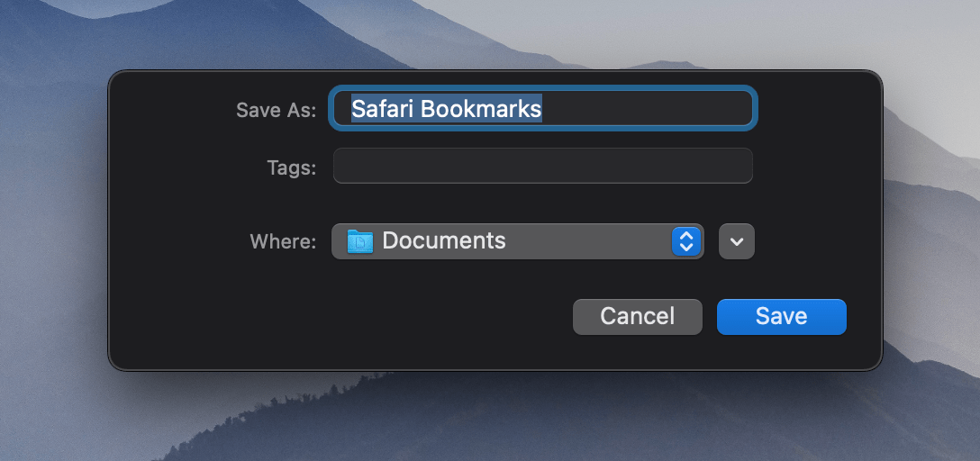The width and height of the screenshot is (980, 461).
Task: Click the blue up-down arrows beside Documents
Action: 686,241
